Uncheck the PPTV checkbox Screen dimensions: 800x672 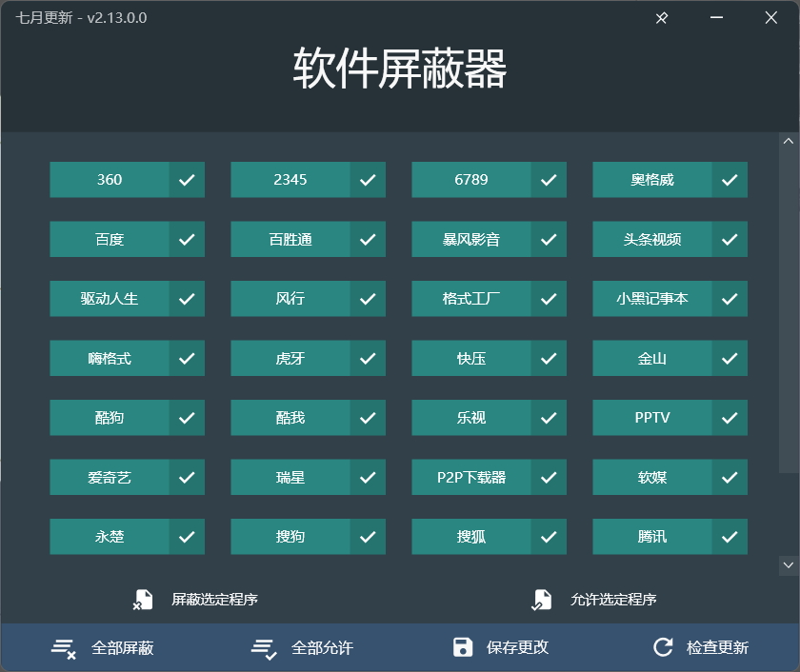(730, 417)
